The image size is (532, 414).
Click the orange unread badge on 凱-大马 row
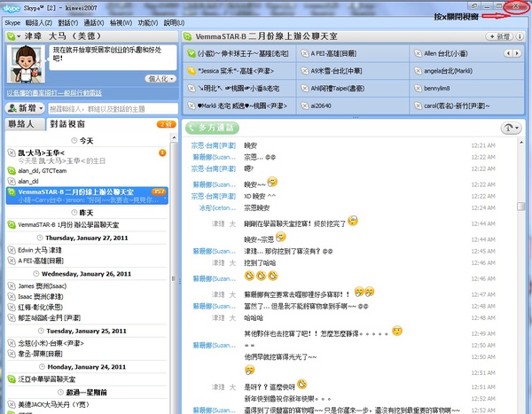tap(162, 153)
